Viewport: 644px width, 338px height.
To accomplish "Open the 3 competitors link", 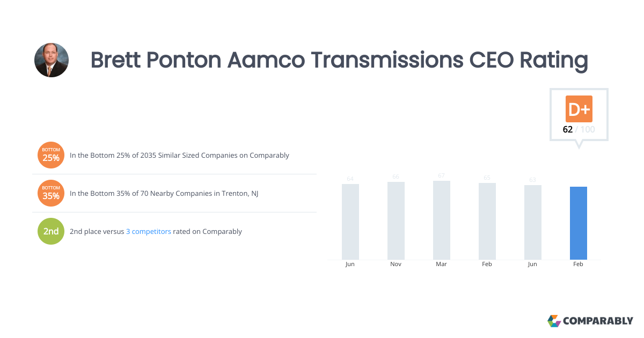I will click(149, 232).
